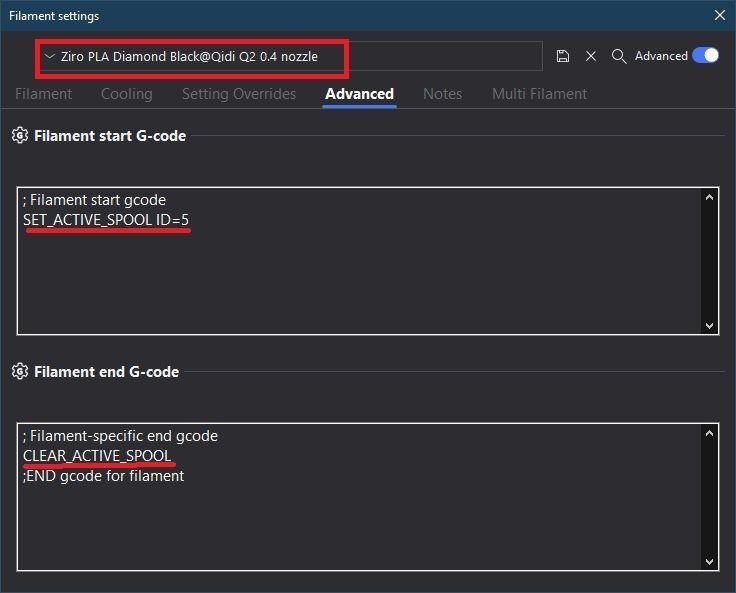The image size is (736, 593).
Task: Click the ';END gcode for filament' line
Action: [x=103, y=476]
